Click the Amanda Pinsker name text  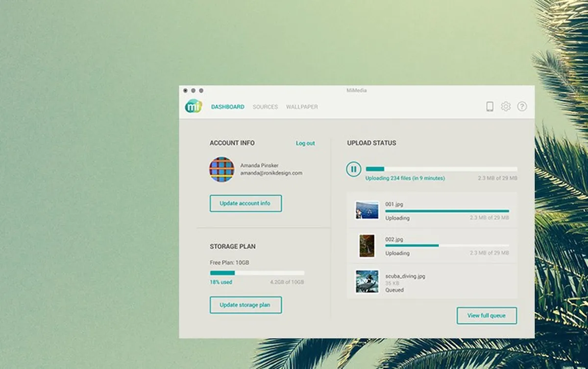[259, 165]
